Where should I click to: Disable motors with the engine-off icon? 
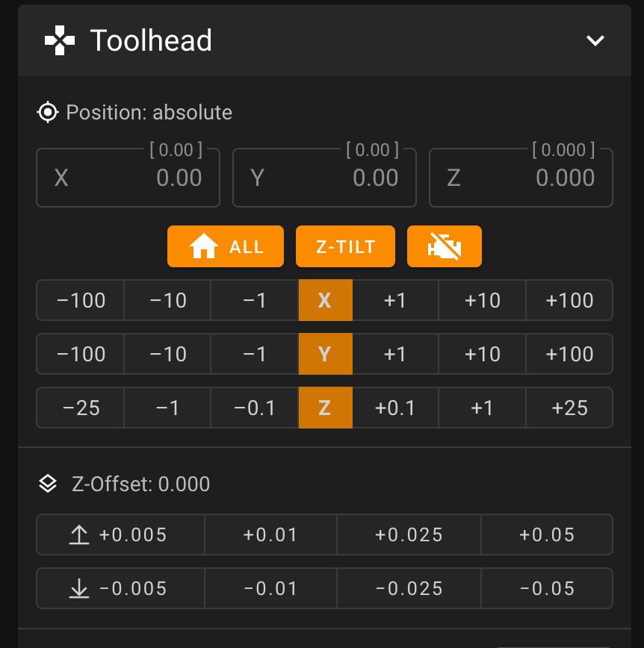pyautogui.click(x=445, y=246)
